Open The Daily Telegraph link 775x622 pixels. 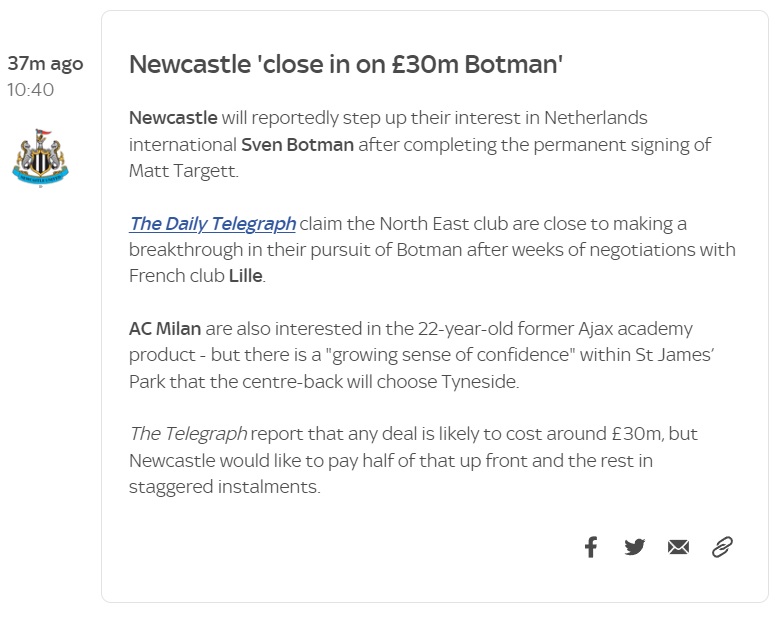click(212, 223)
